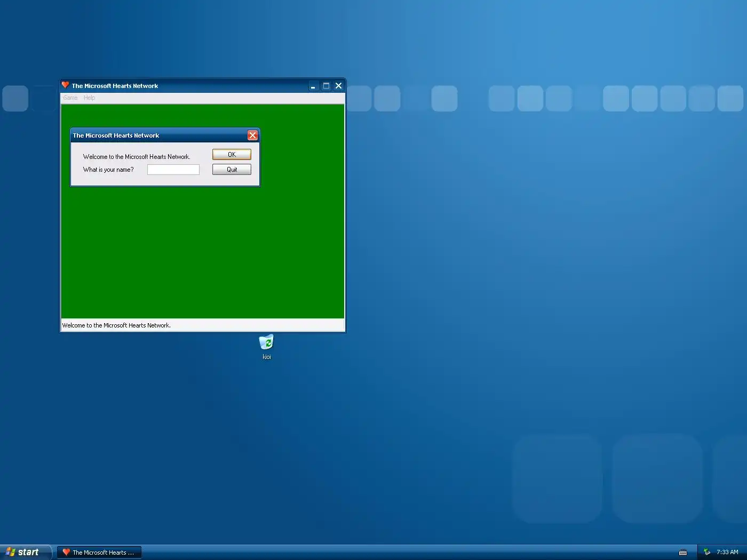Click the 'Welcome to the Microsoft Hearts Network.' status bar
Image resolution: width=747 pixels, height=560 pixels.
click(x=202, y=325)
